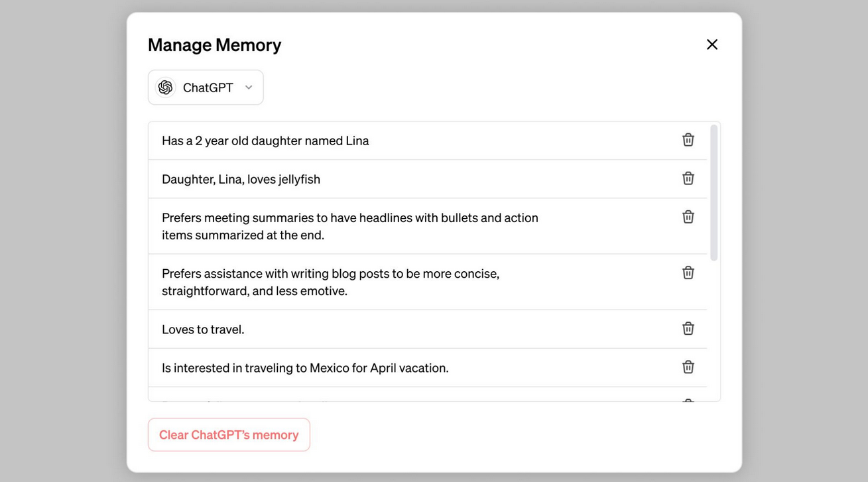Click the memory list scrollbar thumb
Viewport: 868px width, 482px height.
713,192
